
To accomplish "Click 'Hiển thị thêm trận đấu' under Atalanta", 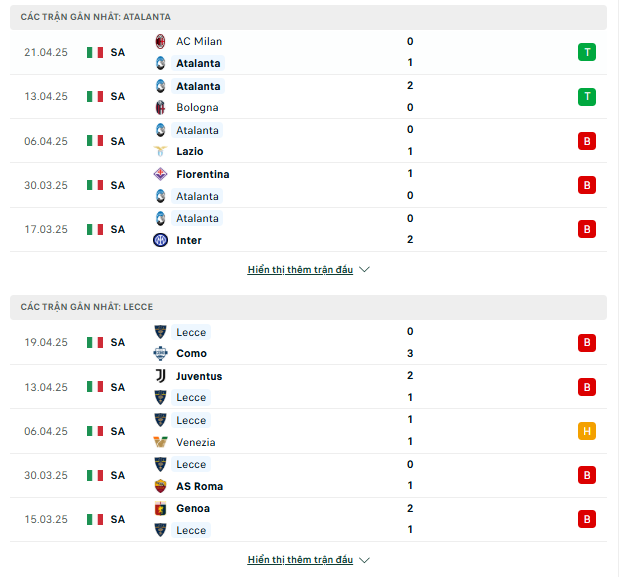I will (300, 270).
